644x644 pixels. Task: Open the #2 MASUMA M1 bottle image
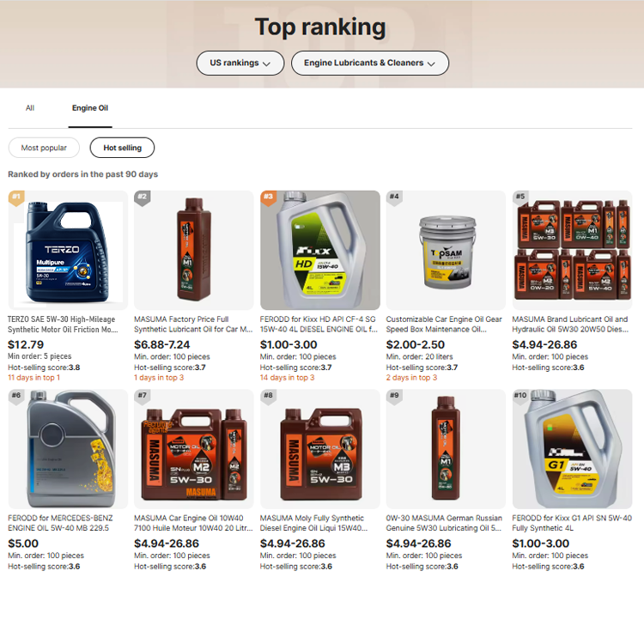pyautogui.click(x=194, y=250)
